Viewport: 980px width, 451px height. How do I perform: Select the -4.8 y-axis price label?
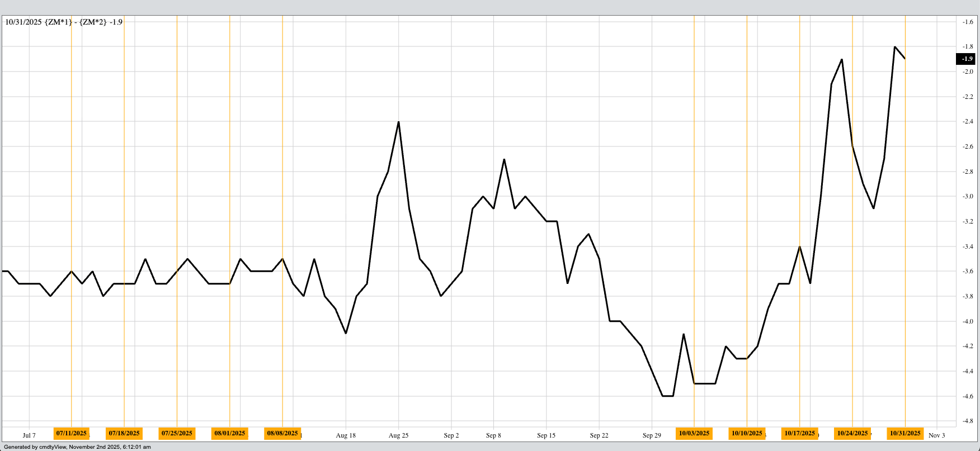[967, 421]
